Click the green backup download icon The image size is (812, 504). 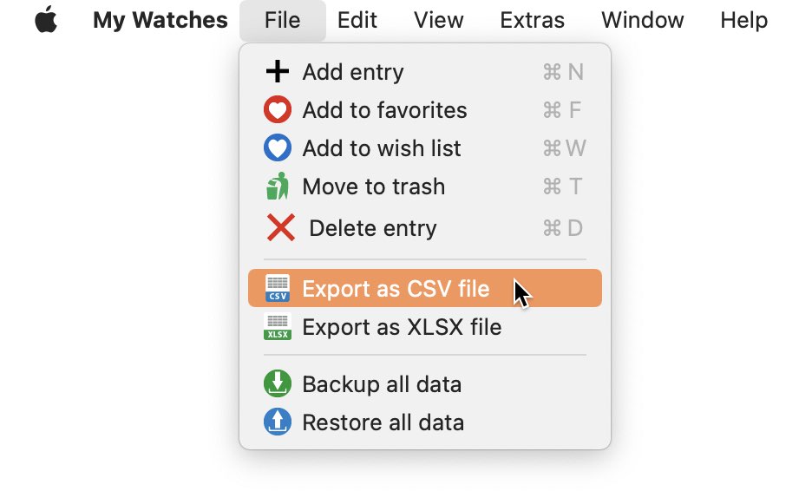click(x=277, y=383)
